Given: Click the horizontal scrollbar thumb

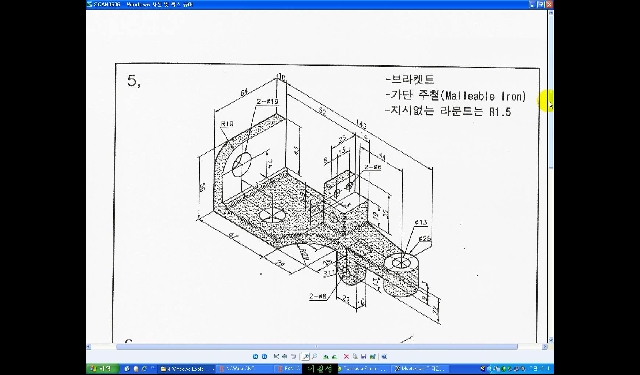Looking at the screenshot, I should click(x=317, y=347).
